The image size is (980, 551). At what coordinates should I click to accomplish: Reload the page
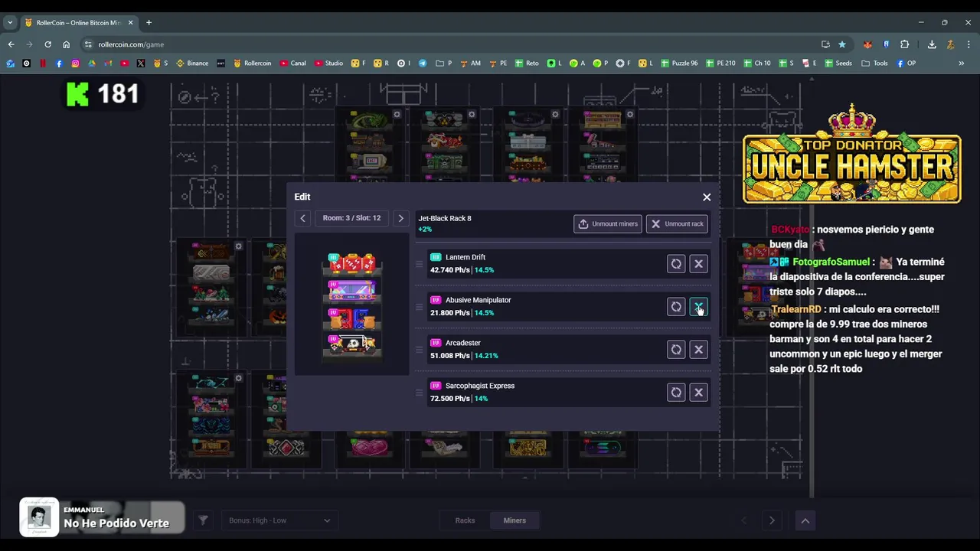click(47, 44)
